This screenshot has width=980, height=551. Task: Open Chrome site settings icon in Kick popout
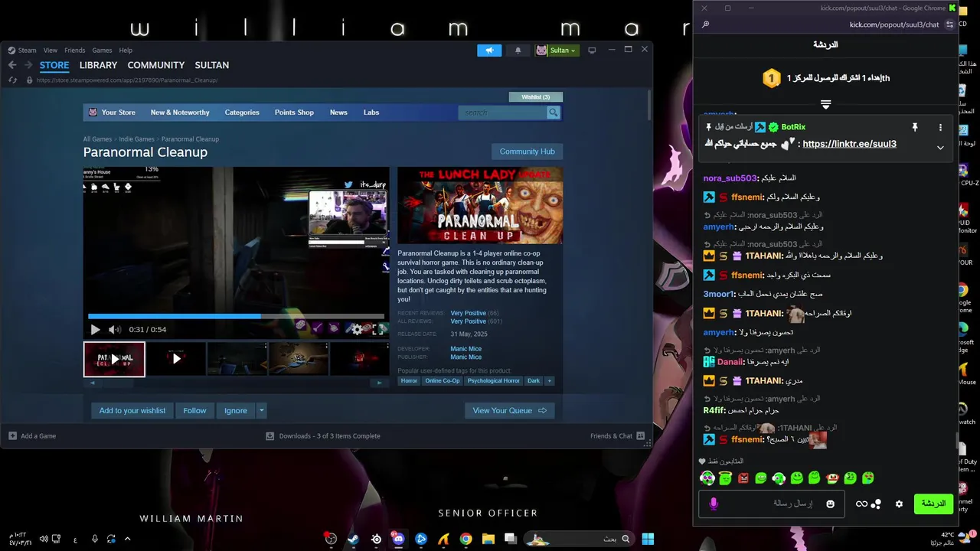pos(949,24)
